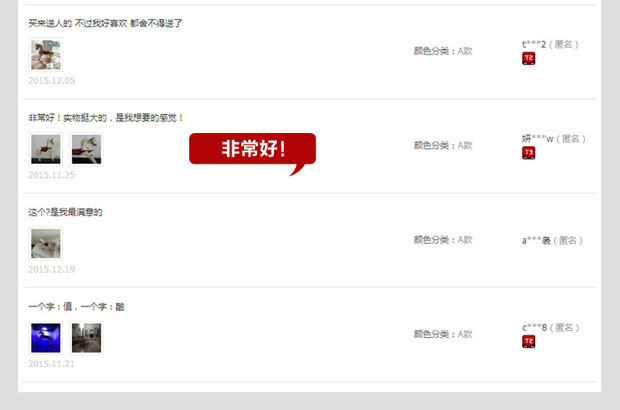This screenshot has width=620, height=410.
Task: Click review text 这个?是我最满意的
Action: click(65, 212)
